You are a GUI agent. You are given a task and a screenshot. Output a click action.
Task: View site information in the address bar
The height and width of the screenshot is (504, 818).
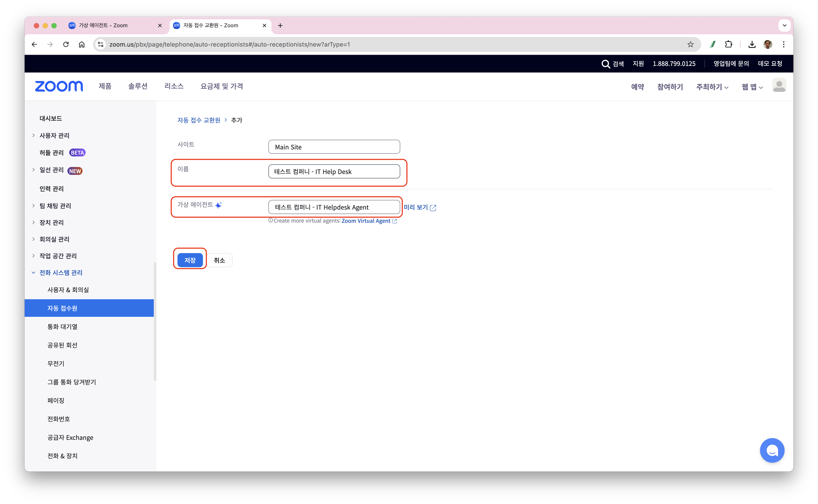click(101, 44)
